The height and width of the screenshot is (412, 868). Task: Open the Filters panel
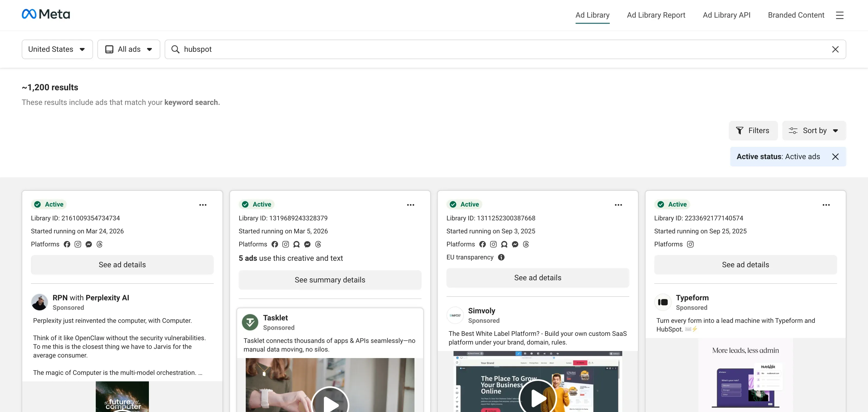754,131
